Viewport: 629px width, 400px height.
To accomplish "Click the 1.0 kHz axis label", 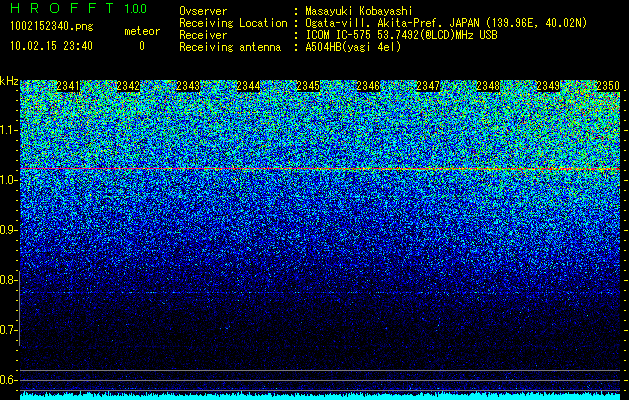I will coord(8,181).
